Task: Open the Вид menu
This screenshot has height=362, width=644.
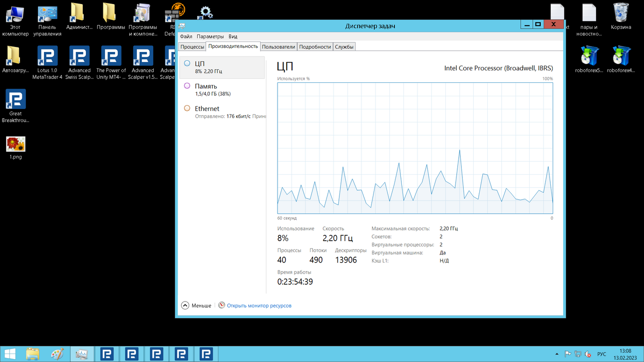Action: pos(233,36)
